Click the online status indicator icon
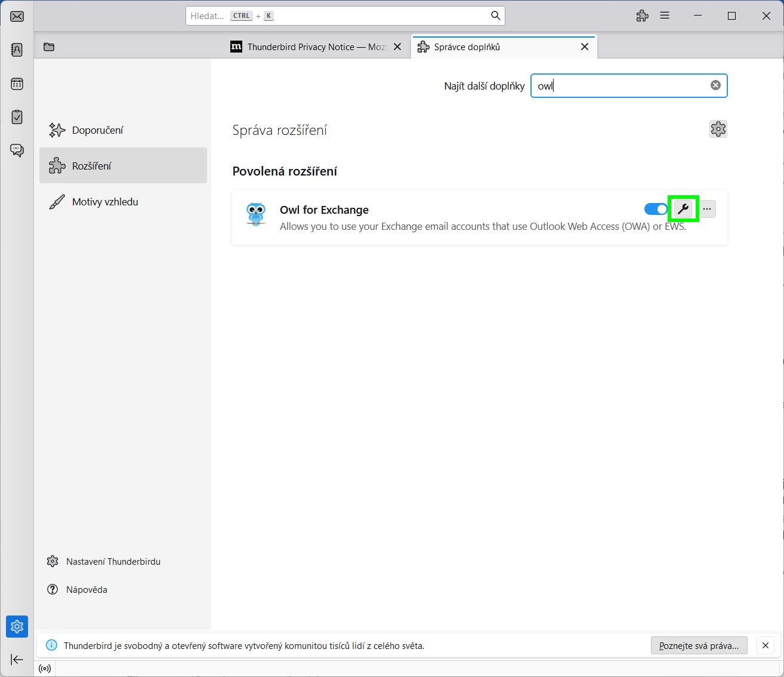 click(x=45, y=669)
